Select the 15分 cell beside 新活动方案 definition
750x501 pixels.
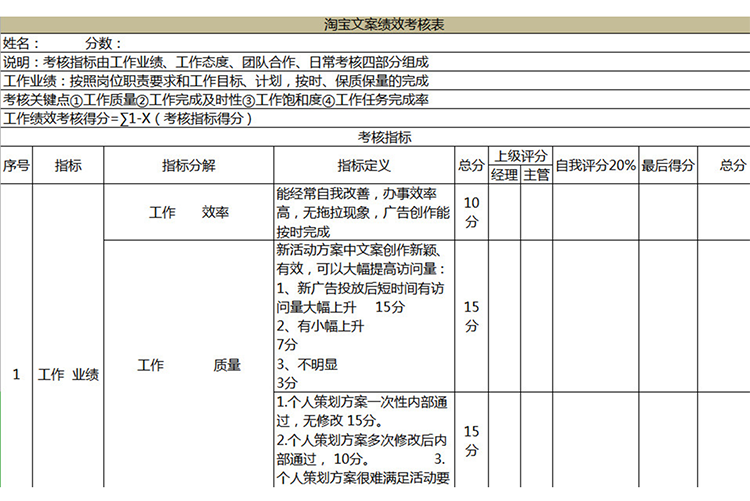(x=471, y=316)
